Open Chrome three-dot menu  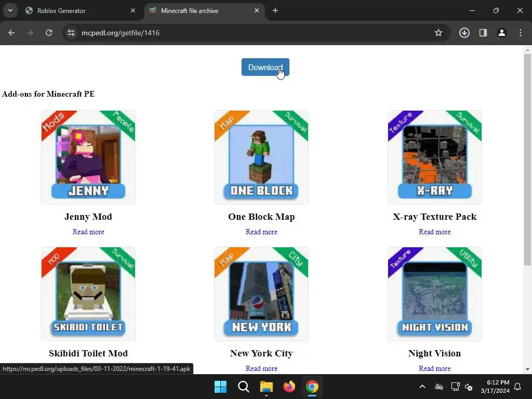521,33
